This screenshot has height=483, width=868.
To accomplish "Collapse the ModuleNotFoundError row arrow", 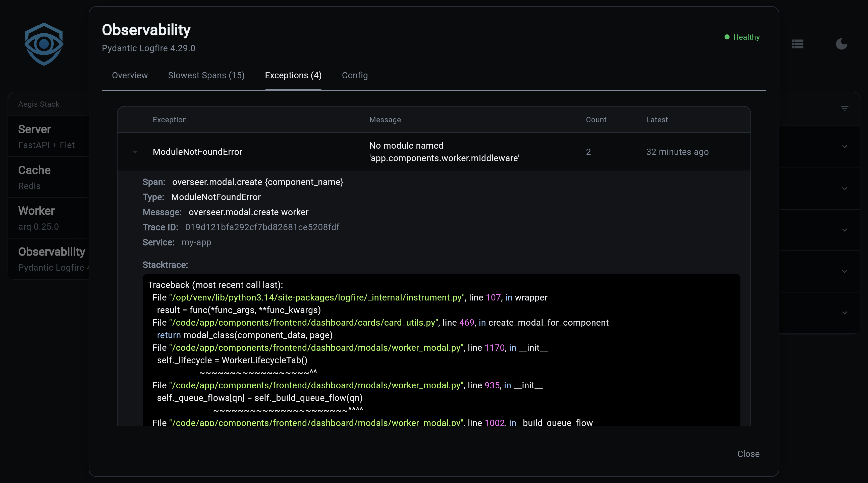I will (x=135, y=152).
